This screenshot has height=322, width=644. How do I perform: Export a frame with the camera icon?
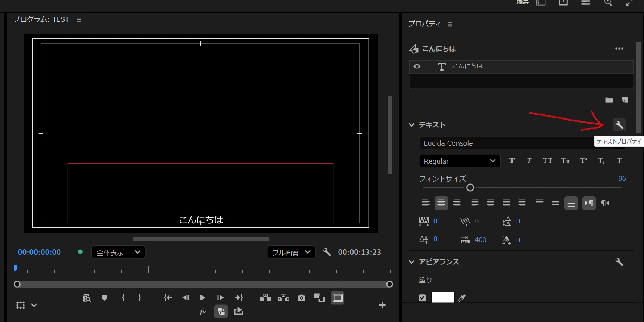[301, 298]
